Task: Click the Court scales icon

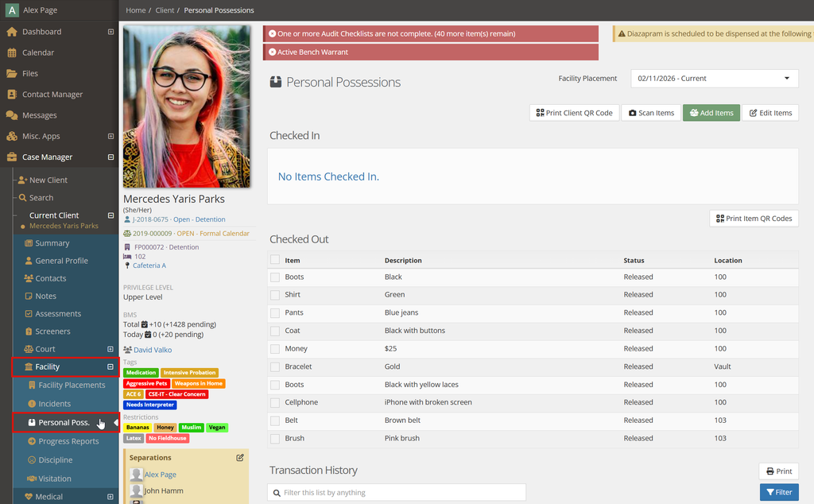Action: [29, 349]
